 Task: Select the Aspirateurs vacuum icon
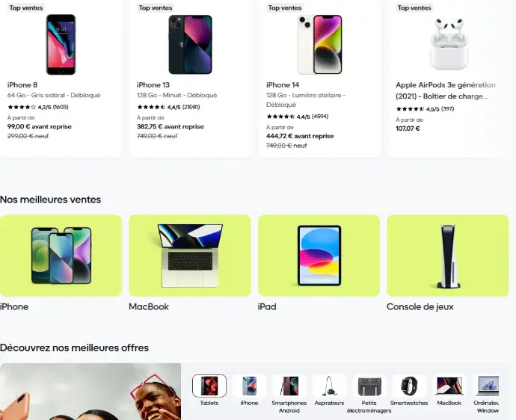tap(329, 386)
